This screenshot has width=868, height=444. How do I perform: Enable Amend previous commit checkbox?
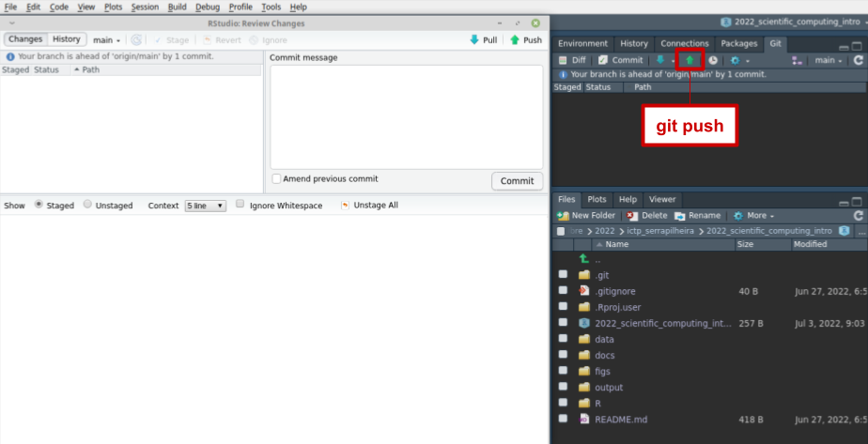[x=276, y=179]
